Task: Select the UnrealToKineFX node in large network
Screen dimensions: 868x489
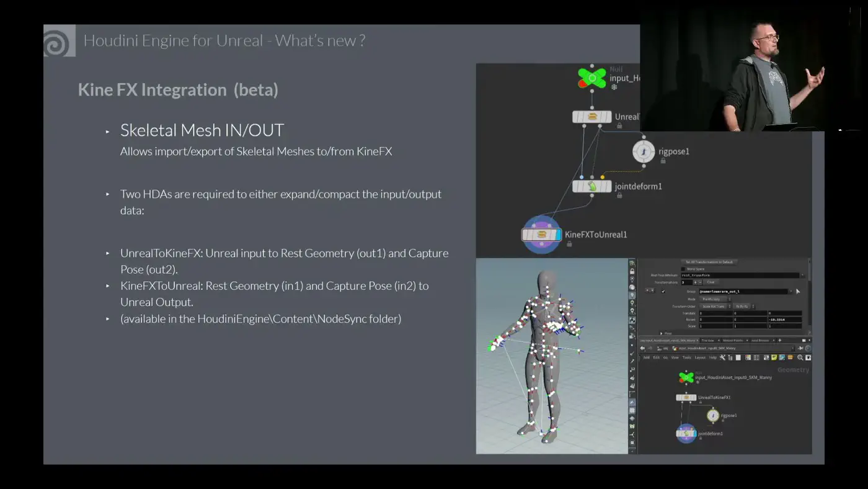Action: tap(592, 117)
